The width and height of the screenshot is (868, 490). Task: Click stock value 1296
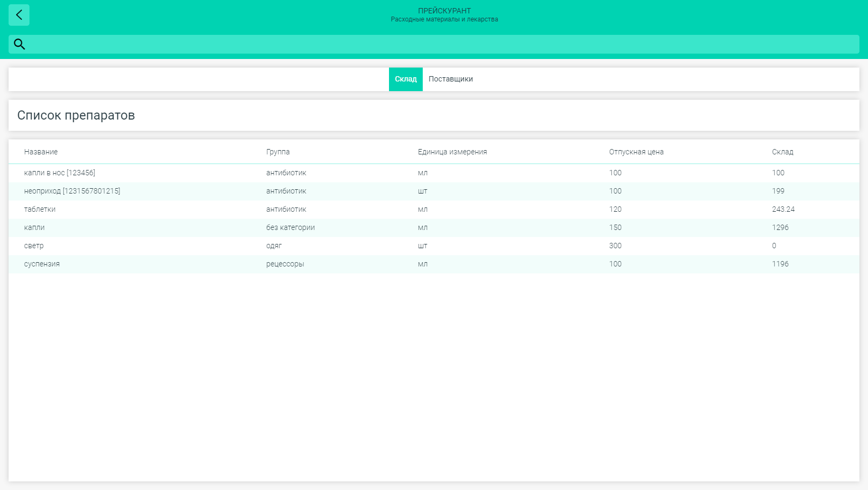tap(780, 227)
